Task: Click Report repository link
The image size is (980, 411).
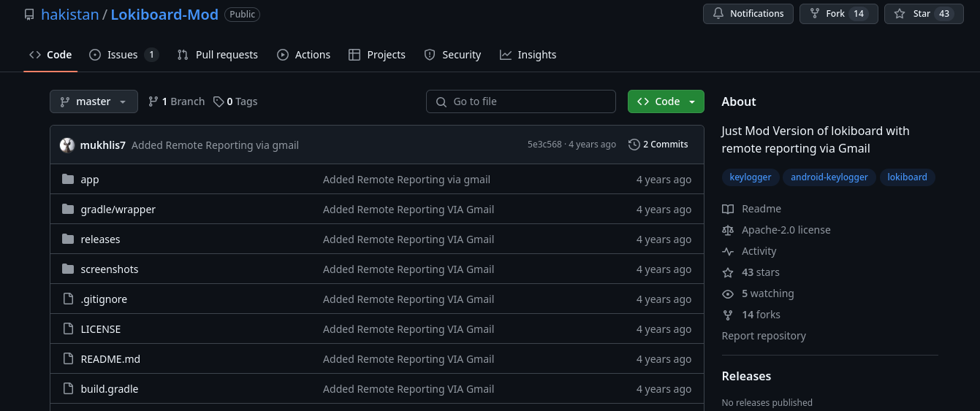Action: (764, 336)
